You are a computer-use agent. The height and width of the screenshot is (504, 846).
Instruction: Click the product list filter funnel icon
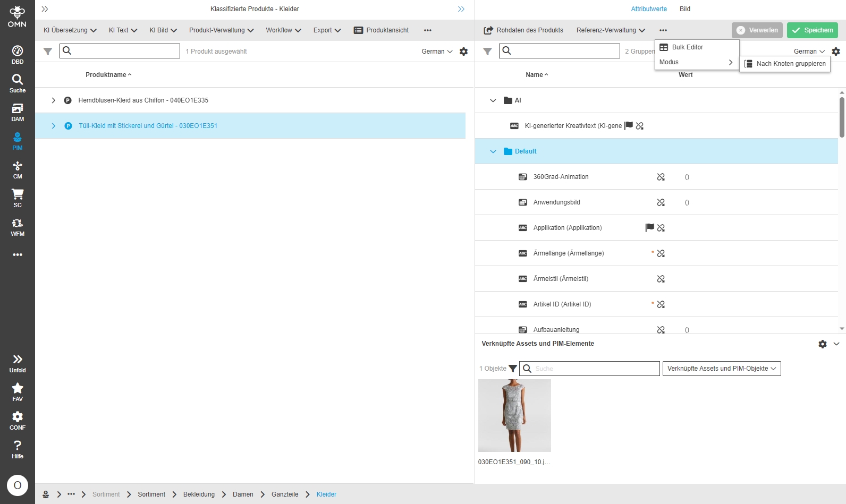click(48, 52)
